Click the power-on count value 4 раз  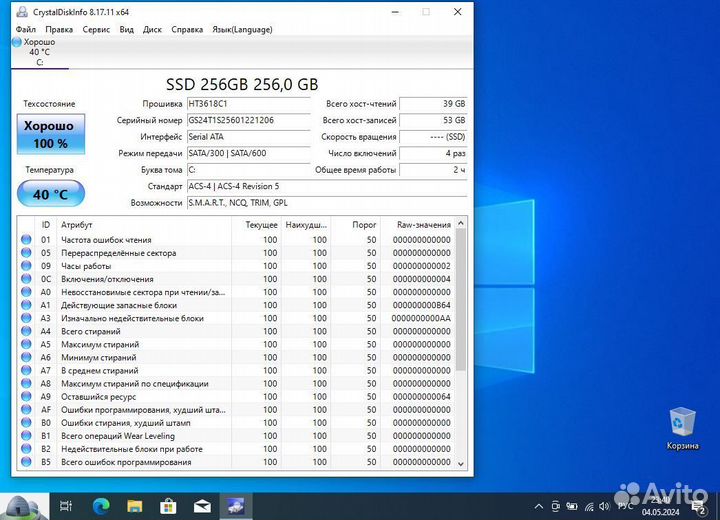[x=433, y=153]
